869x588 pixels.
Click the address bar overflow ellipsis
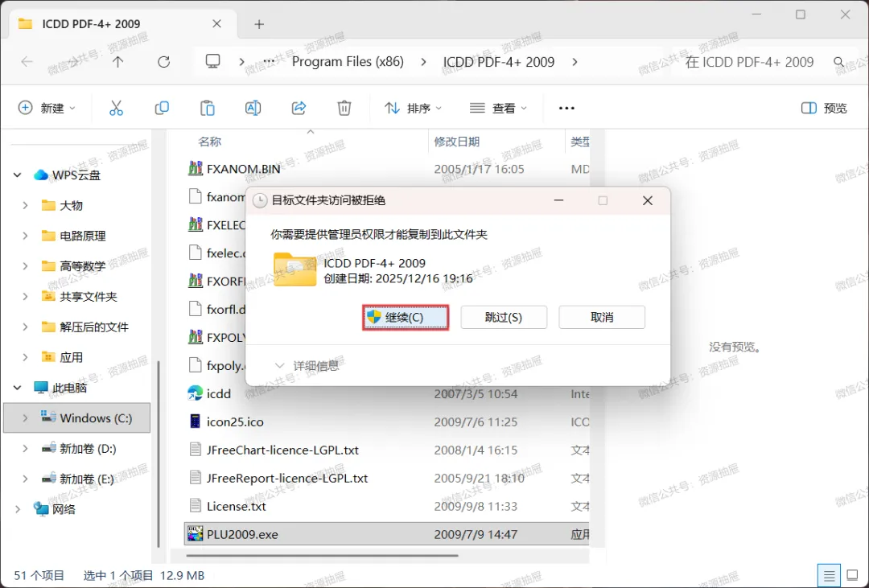[269, 62]
